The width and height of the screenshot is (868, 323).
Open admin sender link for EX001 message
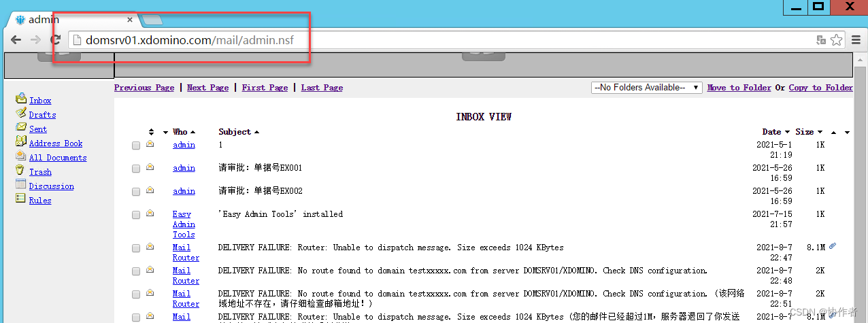(184, 168)
